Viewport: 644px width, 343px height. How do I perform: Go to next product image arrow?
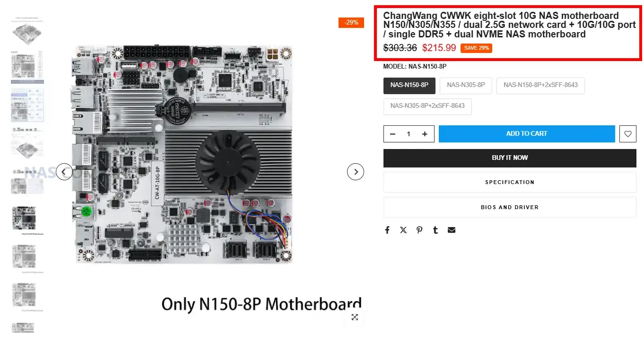(x=356, y=172)
